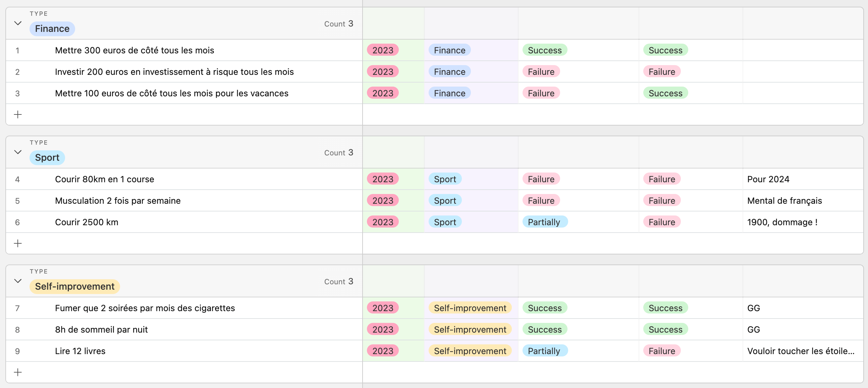Image resolution: width=868 pixels, height=388 pixels.
Task: Collapse the Finance group chevron
Action: click(18, 23)
